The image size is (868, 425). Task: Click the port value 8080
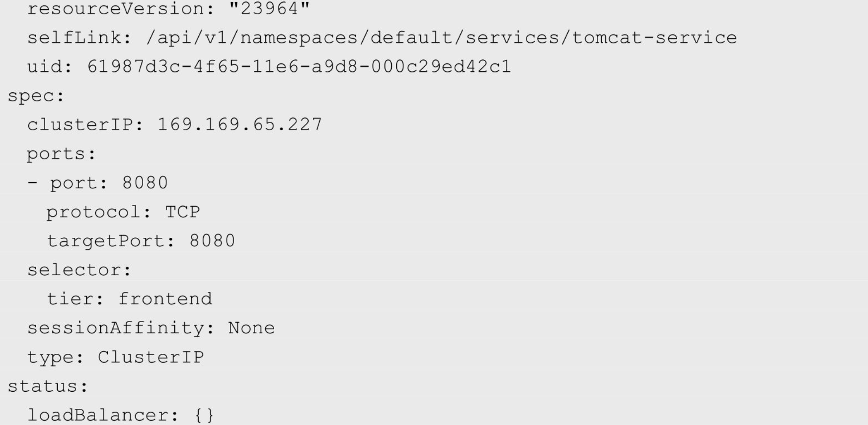tap(145, 183)
